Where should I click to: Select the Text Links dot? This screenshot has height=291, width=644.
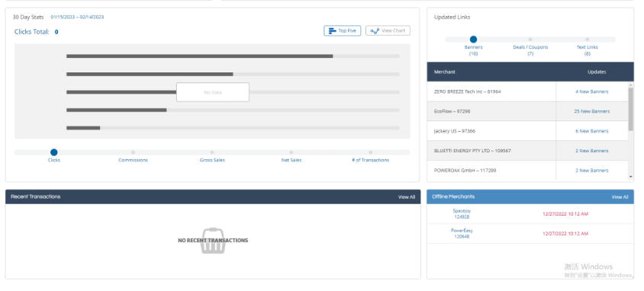click(588, 40)
